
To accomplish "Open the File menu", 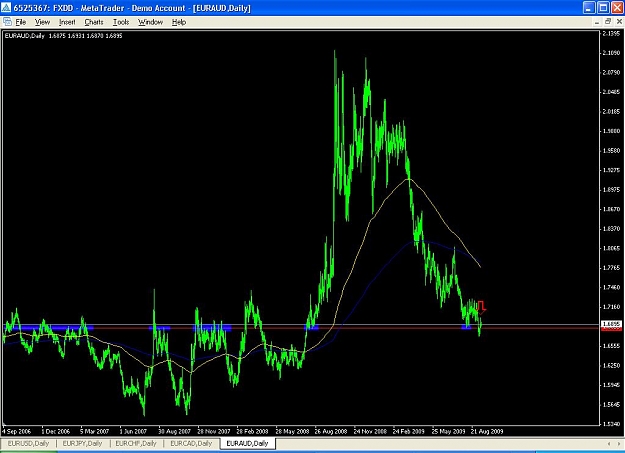I will click(x=21, y=22).
